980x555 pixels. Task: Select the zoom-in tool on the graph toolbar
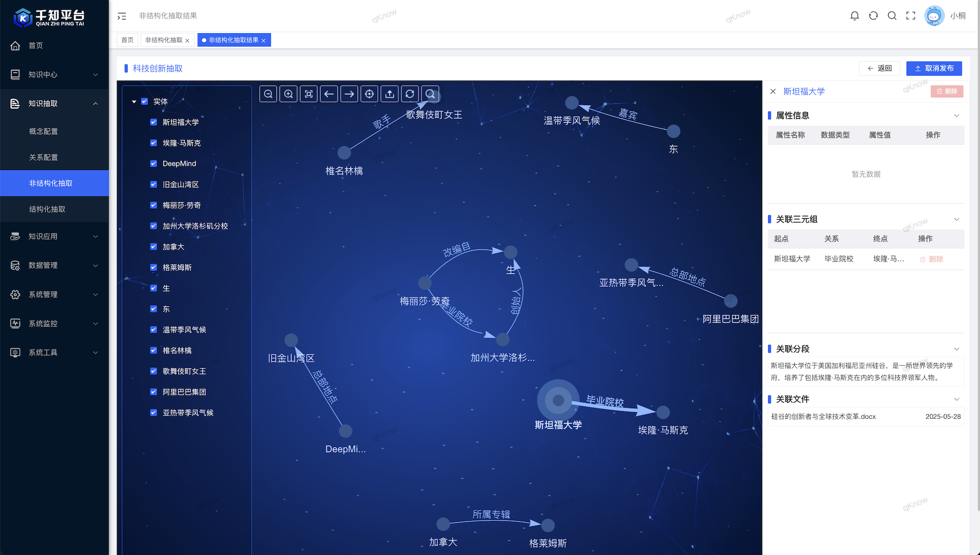(288, 94)
